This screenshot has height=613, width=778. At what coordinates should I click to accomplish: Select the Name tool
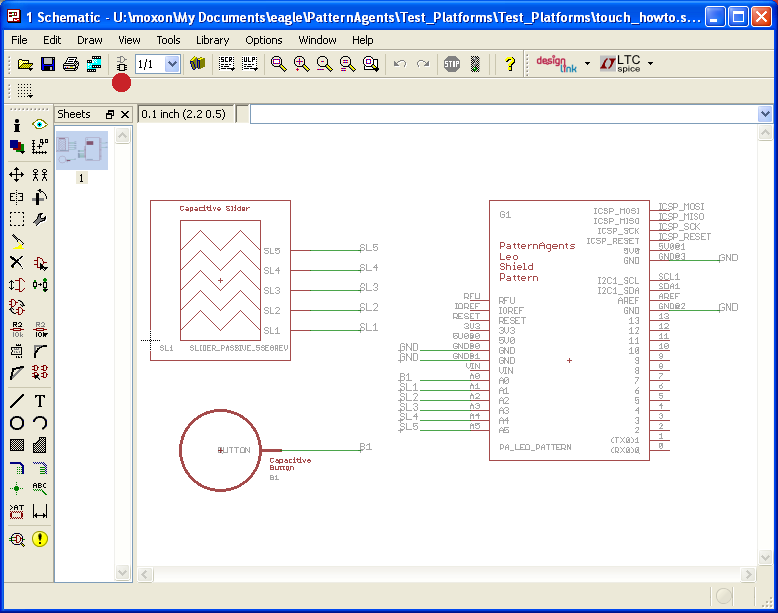(x=17, y=329)
